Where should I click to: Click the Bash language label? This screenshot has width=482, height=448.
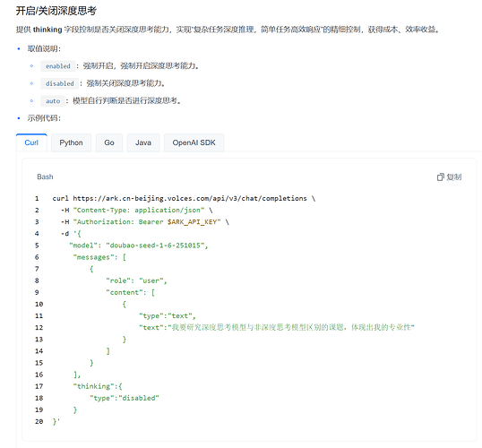click(x=45, y=177)
